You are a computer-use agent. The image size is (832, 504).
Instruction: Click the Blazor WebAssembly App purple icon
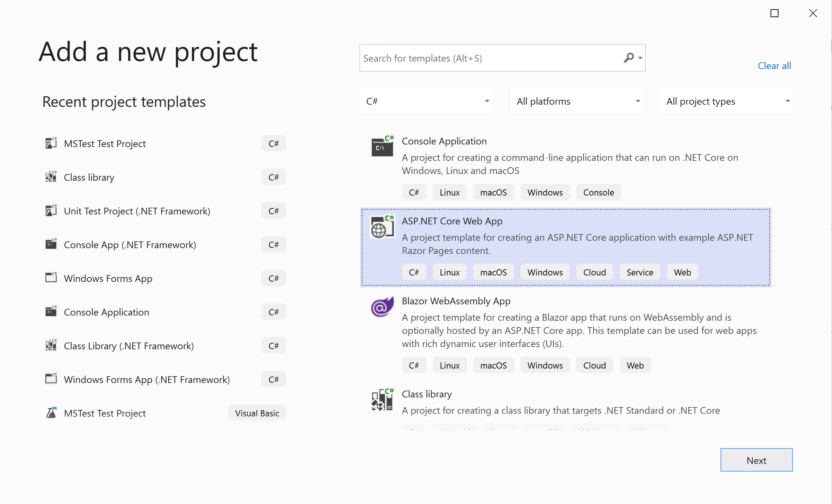[x=382, y=306]
